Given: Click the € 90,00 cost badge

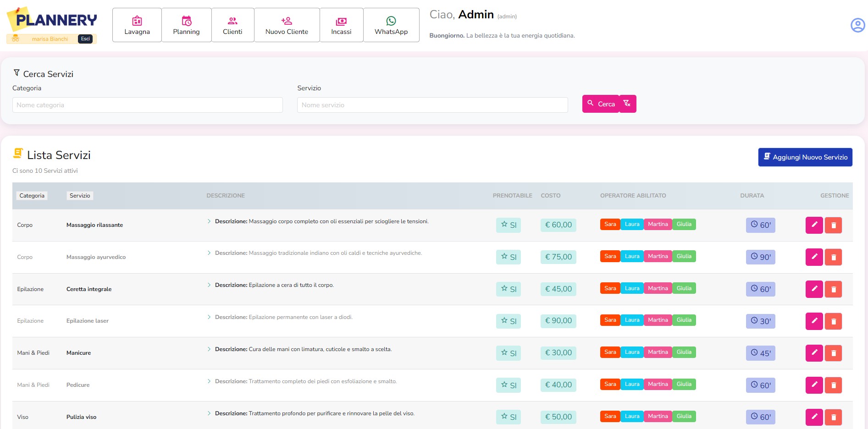Looking at the screenshot, I should click(558, 321).
